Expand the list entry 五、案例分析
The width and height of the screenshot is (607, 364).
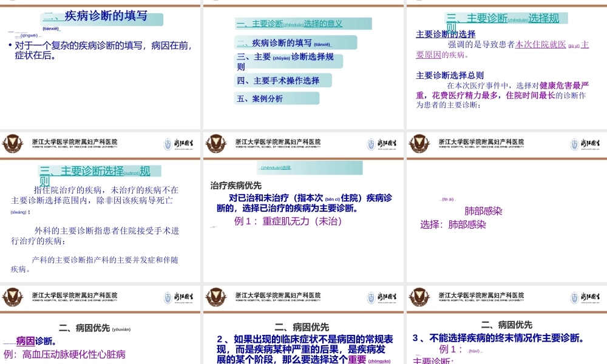(260, 98)
